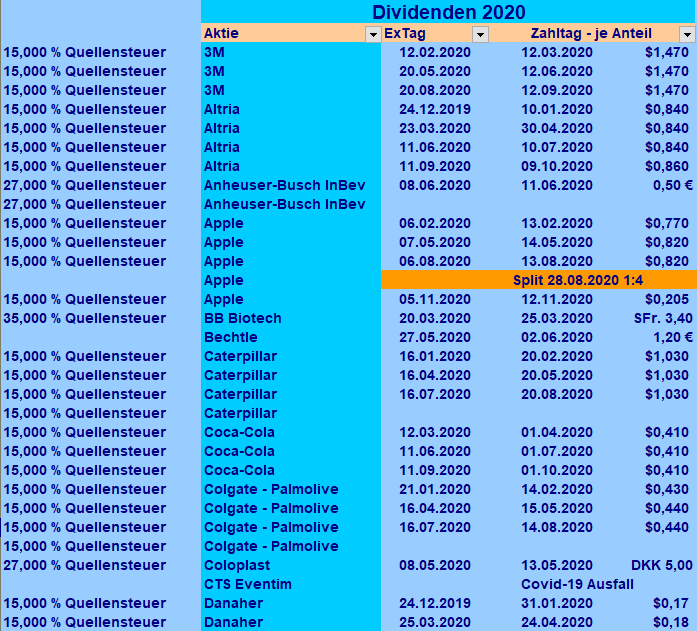Image resolution: width=697 pixels, height=631 pixels.
Task: Select Colgate - Palmolive Zahltag 14.08.2020
Action: (x=557, y=527)
